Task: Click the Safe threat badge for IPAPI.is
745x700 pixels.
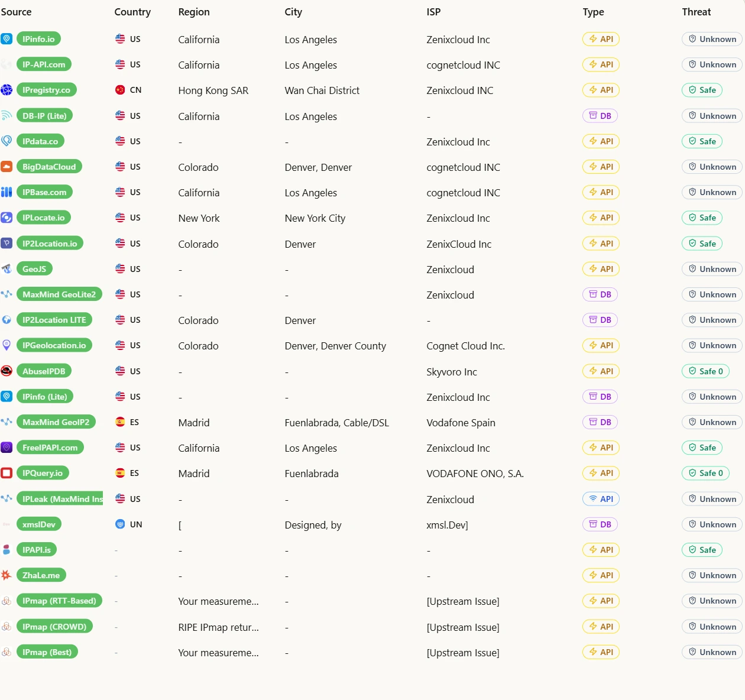Action: coord(702,550)
